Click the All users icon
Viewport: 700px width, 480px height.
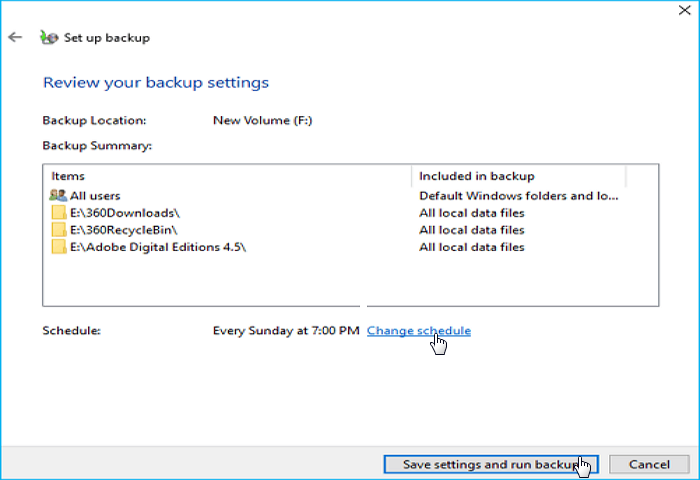tap(59, 196)
